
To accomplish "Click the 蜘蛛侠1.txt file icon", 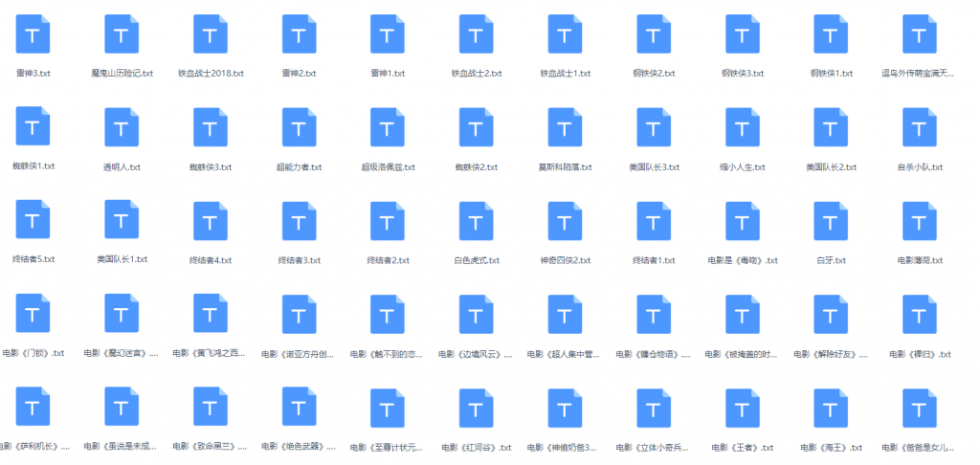I will (33, 126).
